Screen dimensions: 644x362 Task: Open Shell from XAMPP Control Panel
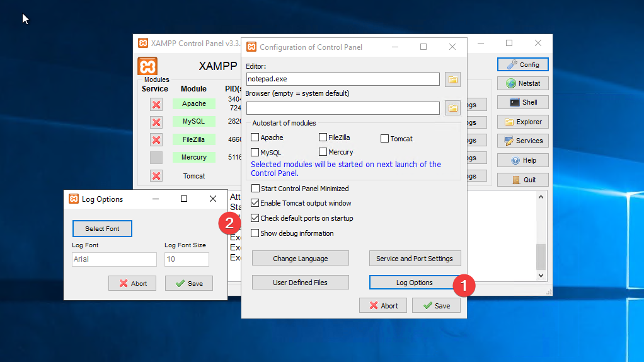tap(523, 102)
